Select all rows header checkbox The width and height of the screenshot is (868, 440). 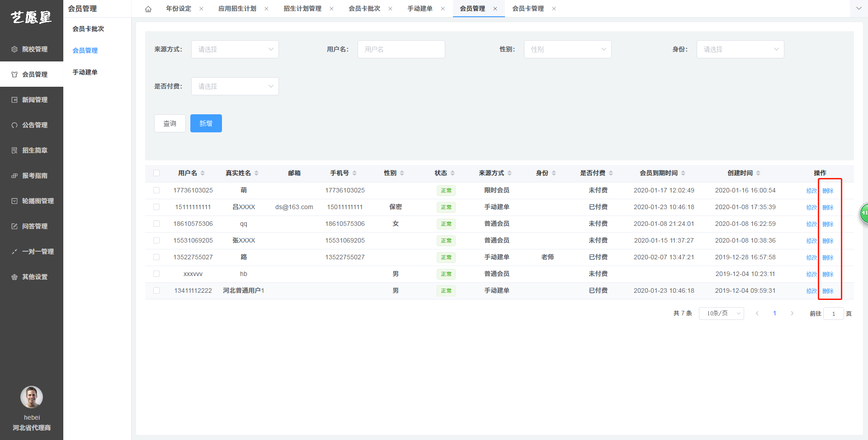(x=156, y=173)
